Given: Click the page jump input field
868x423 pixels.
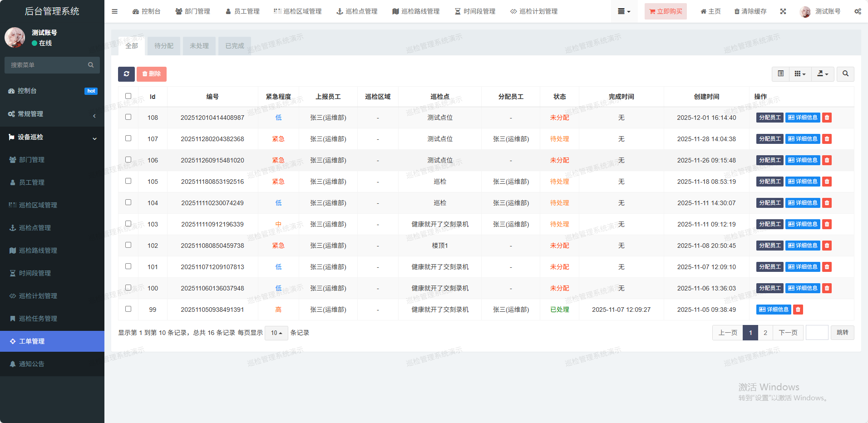Looking at the screenshot, I should click(x=817, y=333).
